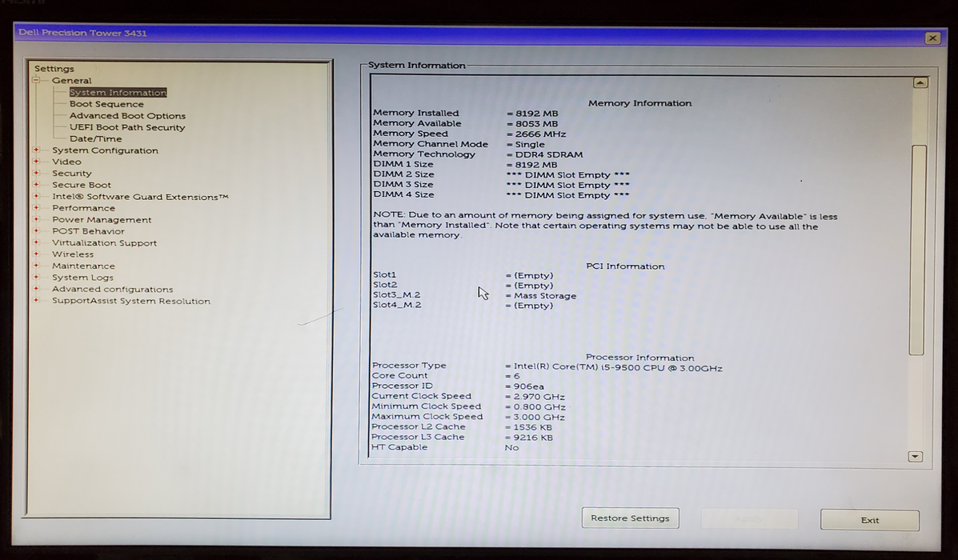The width and height of the screenshot is (958, 560).
Task: Select SupportAssist System Resolution label
Action: 130,301
